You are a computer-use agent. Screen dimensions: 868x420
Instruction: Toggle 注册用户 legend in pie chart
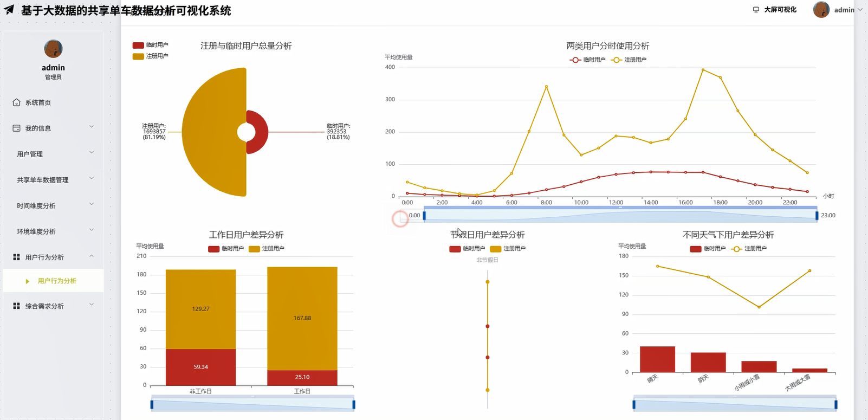(x=151, y=56)
